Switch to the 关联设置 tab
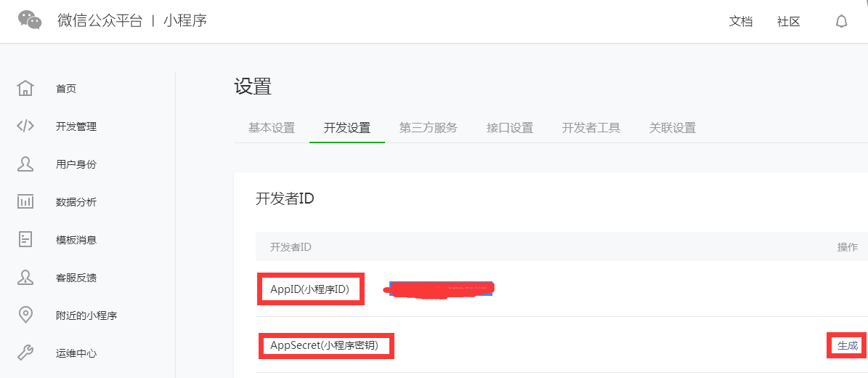Screen dimensions: 868x378 [673, 128]
